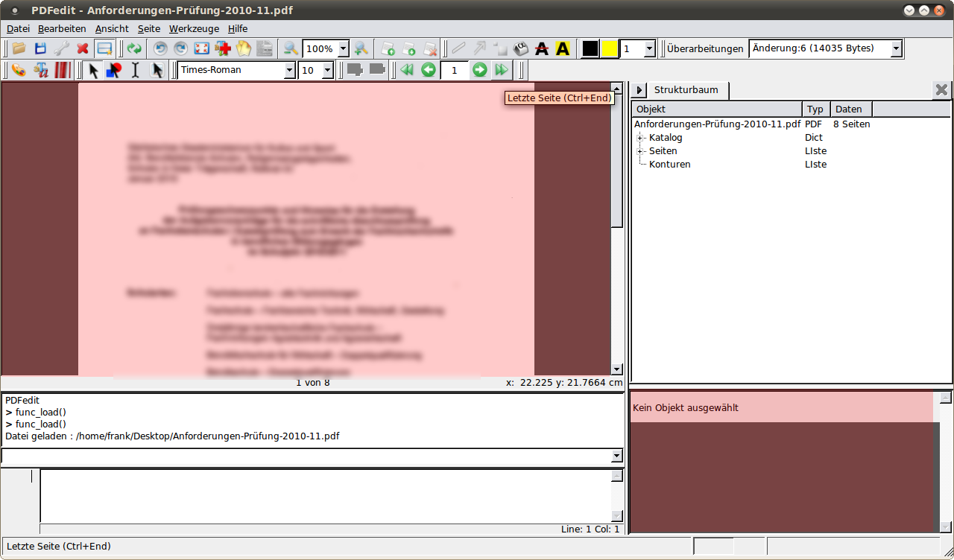Click the Objekt column header
The image size is (954, 560).
715,109
